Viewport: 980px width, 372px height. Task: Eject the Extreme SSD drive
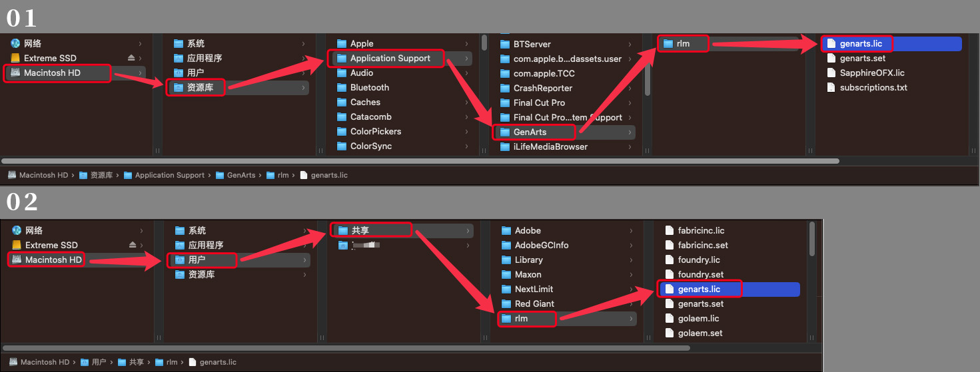tap(131, 58)
